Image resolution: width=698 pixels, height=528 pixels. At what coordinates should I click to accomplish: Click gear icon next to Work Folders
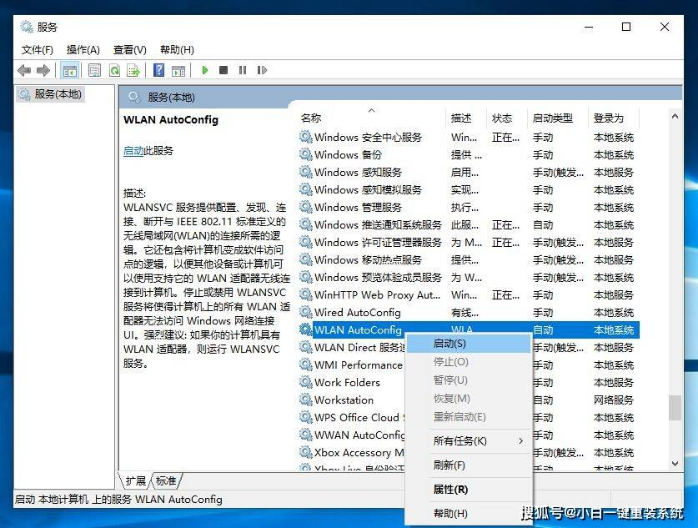pos(305,382)
